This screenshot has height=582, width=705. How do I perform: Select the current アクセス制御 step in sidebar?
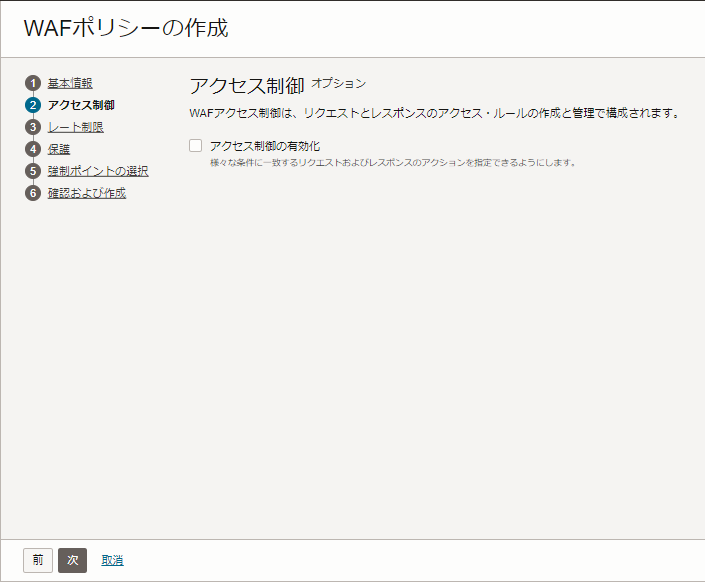click(x=81, y=105)
